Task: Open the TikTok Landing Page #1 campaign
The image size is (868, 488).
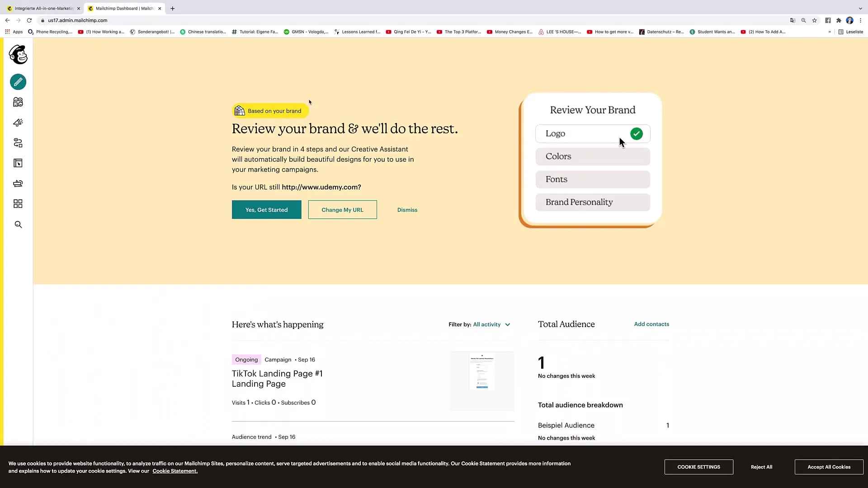Action: click(x=277, y=379)
